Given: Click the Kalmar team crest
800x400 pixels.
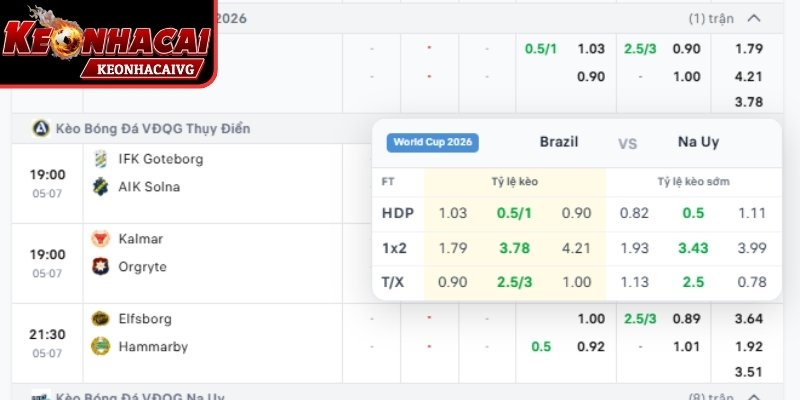Looking at the screenshot, I should 100,239.
